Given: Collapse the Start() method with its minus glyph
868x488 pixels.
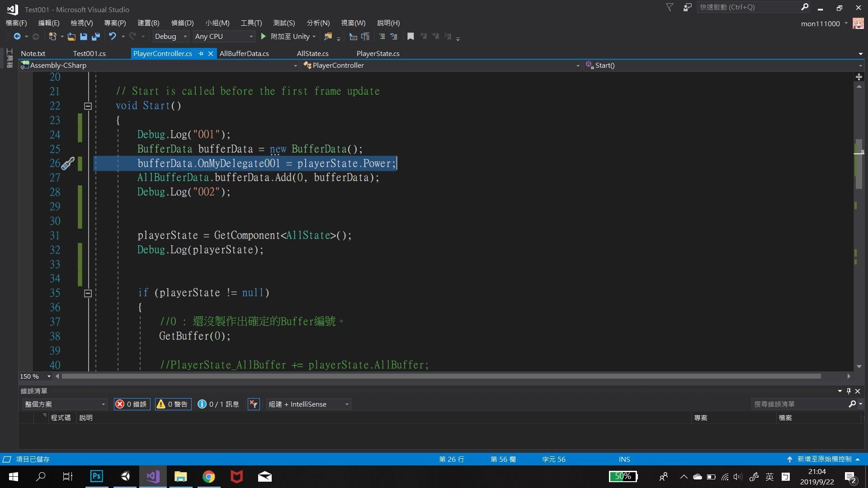Looking at the screenshot, I should [88, 106].
